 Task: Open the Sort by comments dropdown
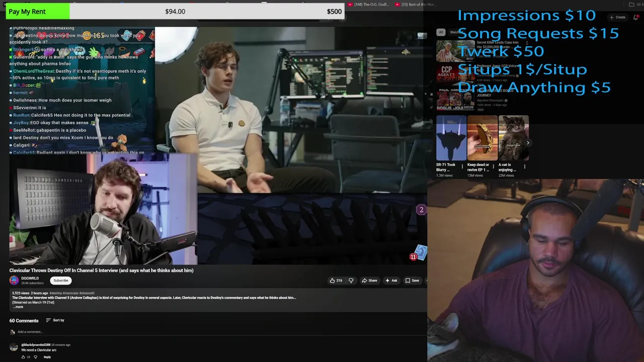pos(55,320)
